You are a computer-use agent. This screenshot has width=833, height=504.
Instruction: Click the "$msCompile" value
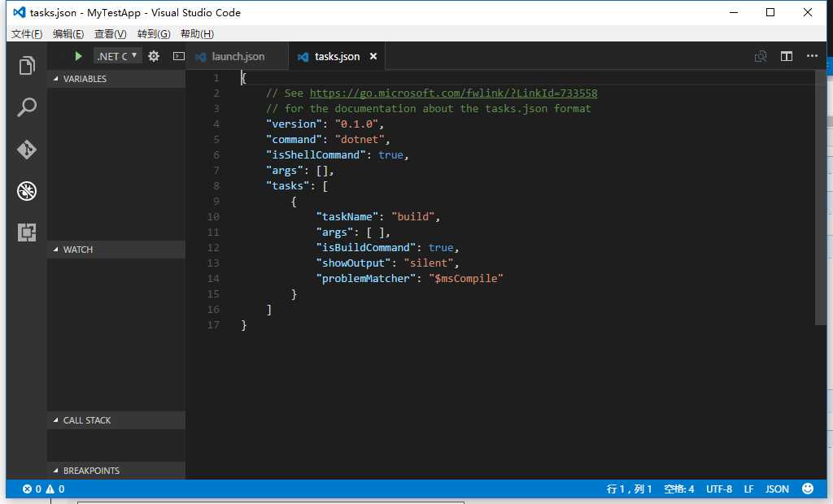[466, 278]
